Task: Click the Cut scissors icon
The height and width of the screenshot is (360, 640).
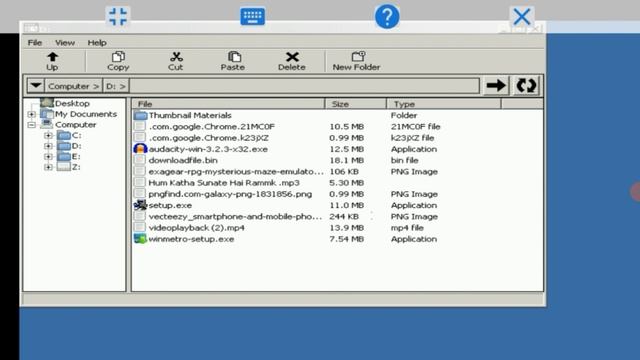Action: tap(176, 56)
